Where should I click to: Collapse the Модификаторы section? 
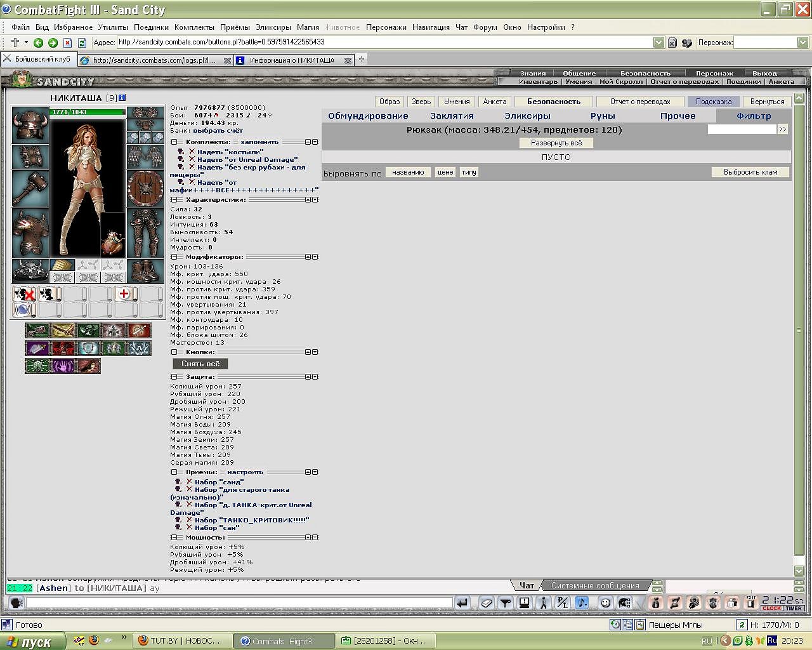[x=174, y=257]
